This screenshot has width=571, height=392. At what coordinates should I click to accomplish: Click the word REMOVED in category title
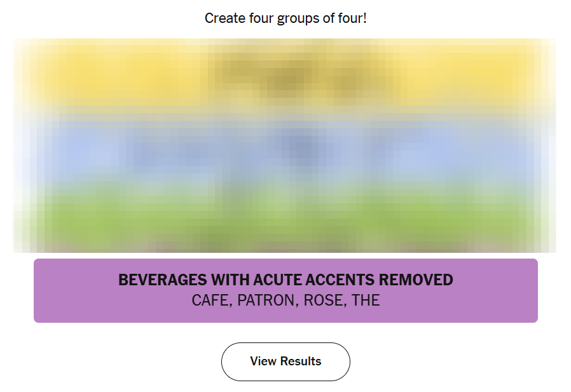(x=416, y=280)
